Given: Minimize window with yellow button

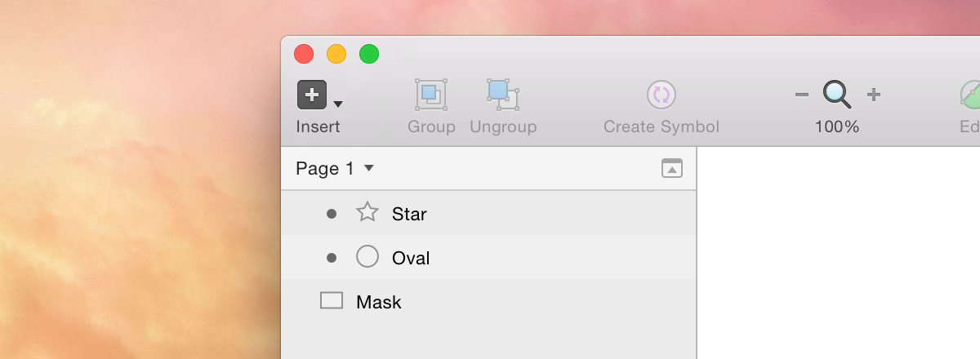Looking at the screenshot, I should tap(336, 54).
